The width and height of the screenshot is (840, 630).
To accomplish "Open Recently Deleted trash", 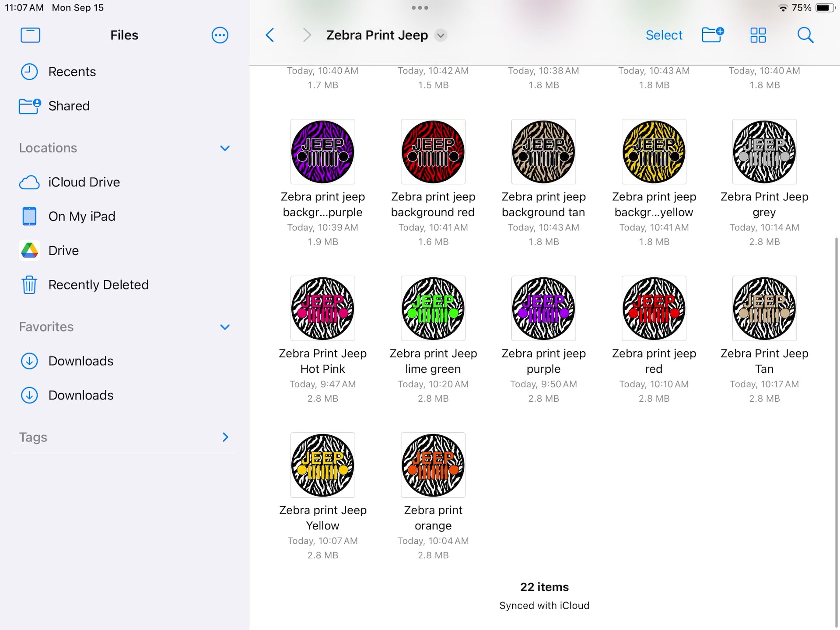I will click(x=98, y=285).
